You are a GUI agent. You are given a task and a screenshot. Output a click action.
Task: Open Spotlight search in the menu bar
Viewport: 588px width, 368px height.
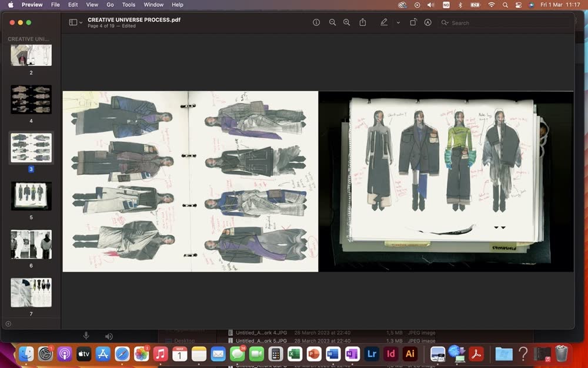[505, 5]
